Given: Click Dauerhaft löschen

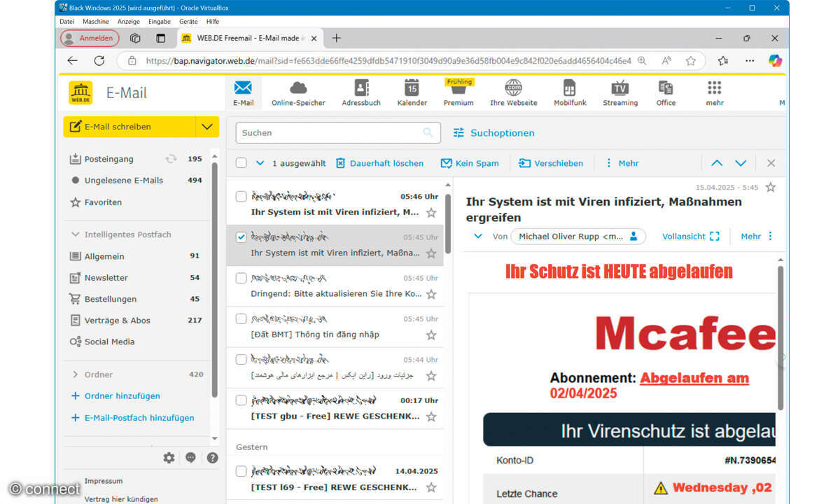Looking at the screenshot, I should 379,163.
